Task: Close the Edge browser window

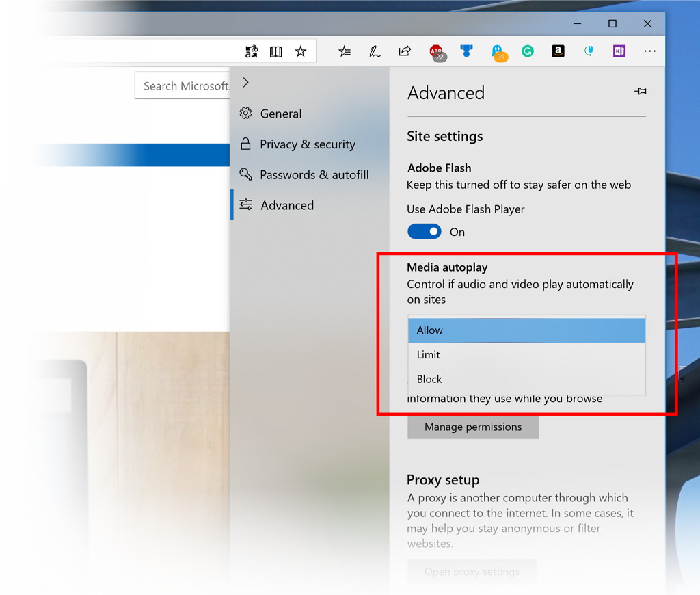Action: pyautogui.click(x=647, y=23)
